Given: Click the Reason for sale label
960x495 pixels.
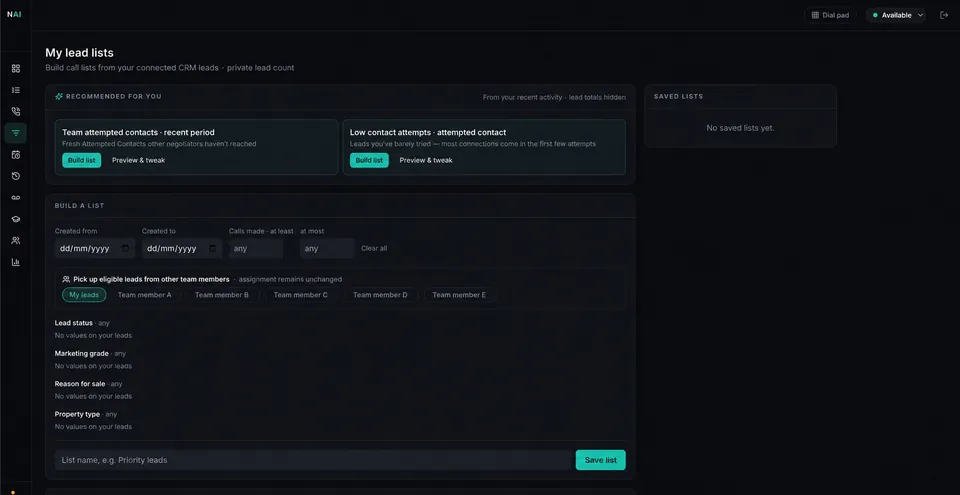Looking at the screenshot, I should click(80, 384).
